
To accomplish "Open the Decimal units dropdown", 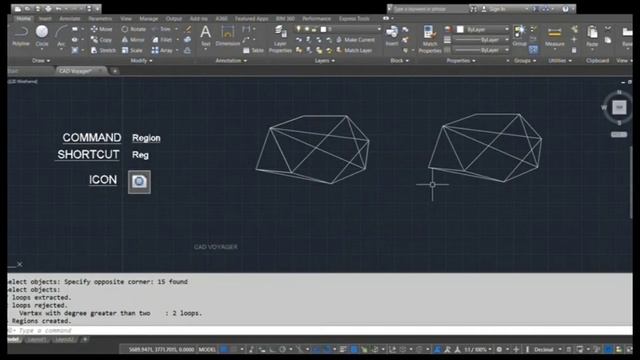I will (560, 349).
